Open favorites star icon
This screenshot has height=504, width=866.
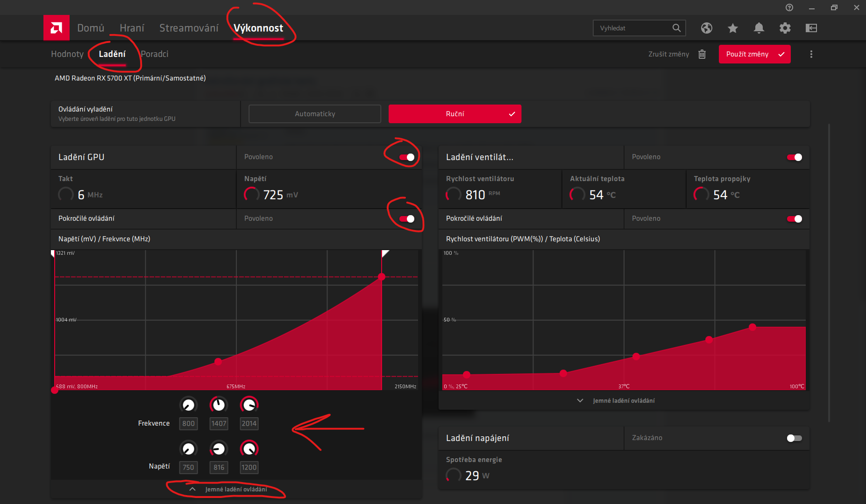(x=732, y=28)
